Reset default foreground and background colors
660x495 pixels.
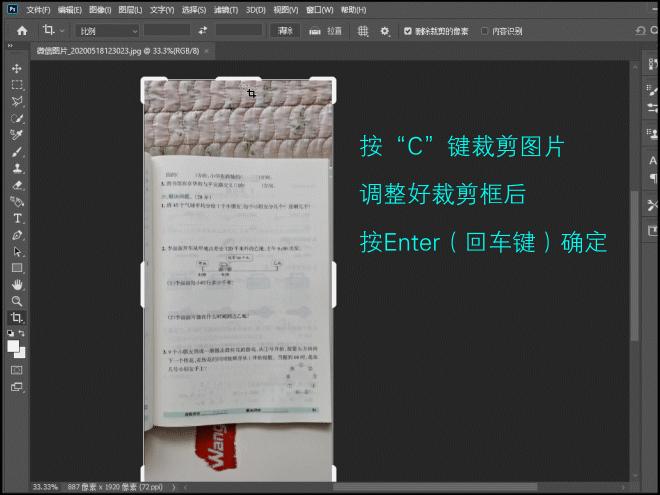click(x=11, y=333)
